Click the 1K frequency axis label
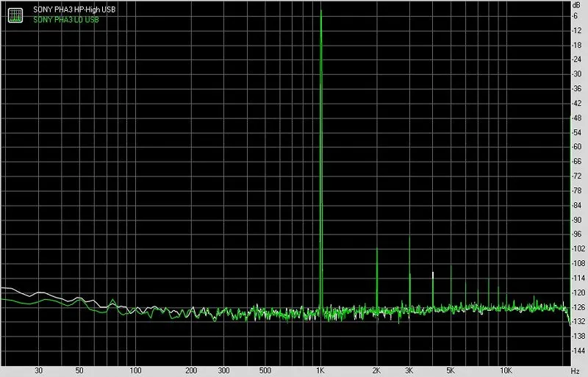 point(320,370)
